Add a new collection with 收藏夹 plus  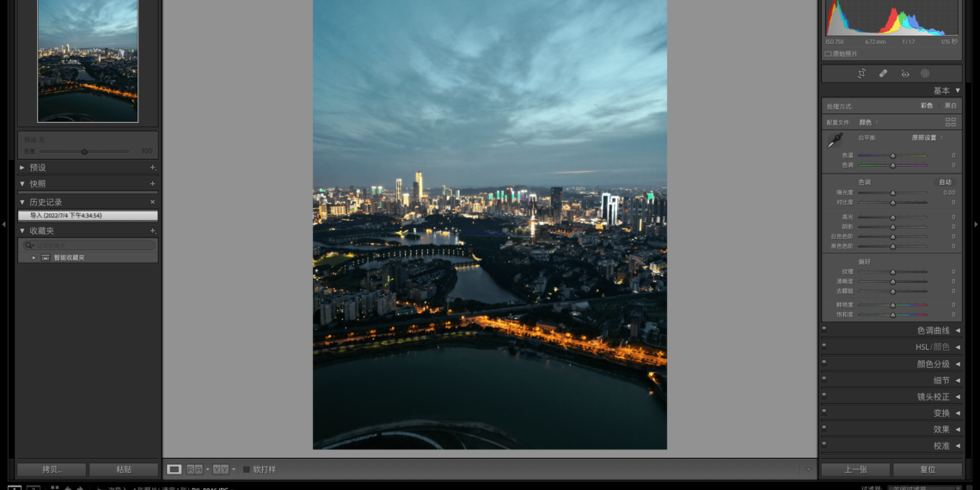click(x=152, y=230)
